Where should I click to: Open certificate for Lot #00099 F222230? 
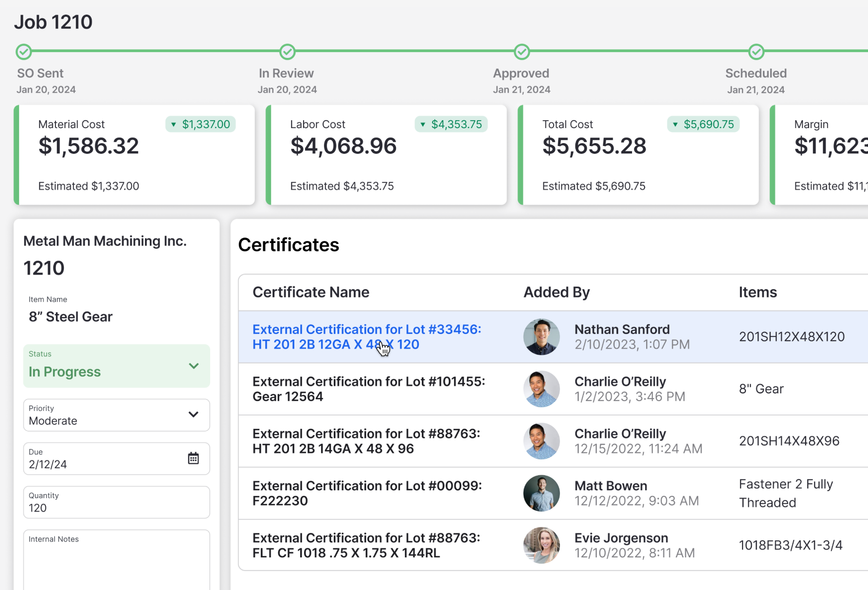[367, 493]
